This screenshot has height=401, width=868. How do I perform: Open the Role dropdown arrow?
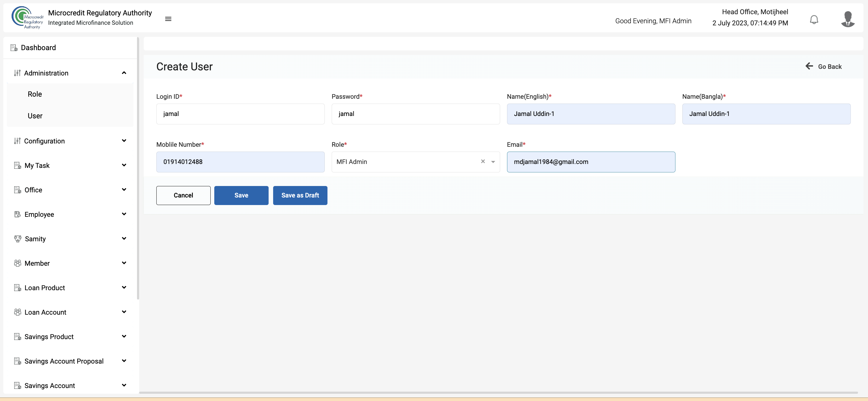(x=493, y=162)
